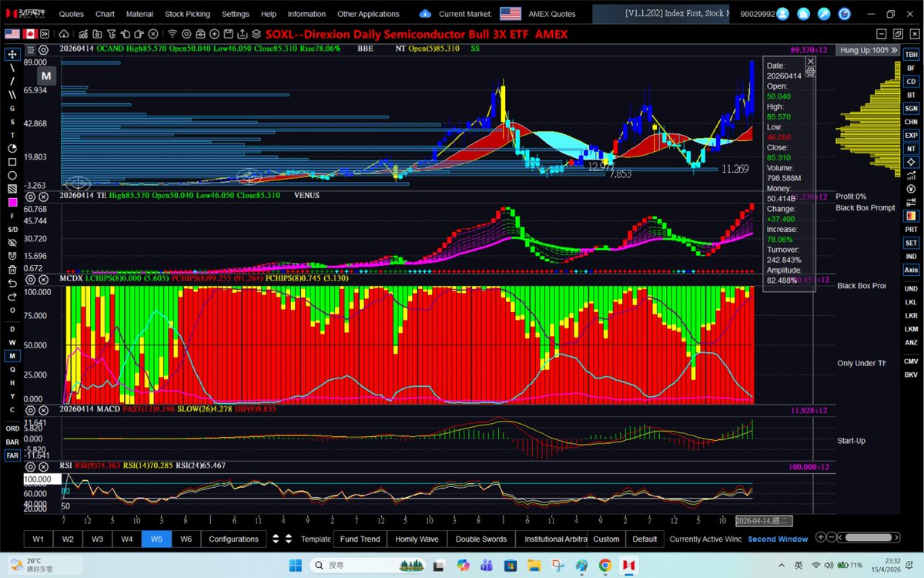
Task: Click the trash delete tool in left toolbar
Action: click(x=12, y=270)
